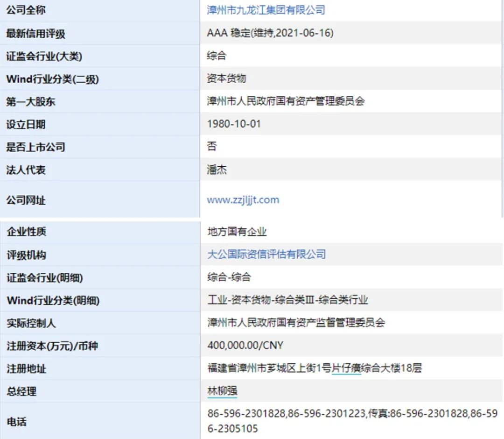504x439 pixels.
Task: Select 漳州市人民政府国有资产监督管理委员会 controller value
Action: tap(296, 323)
